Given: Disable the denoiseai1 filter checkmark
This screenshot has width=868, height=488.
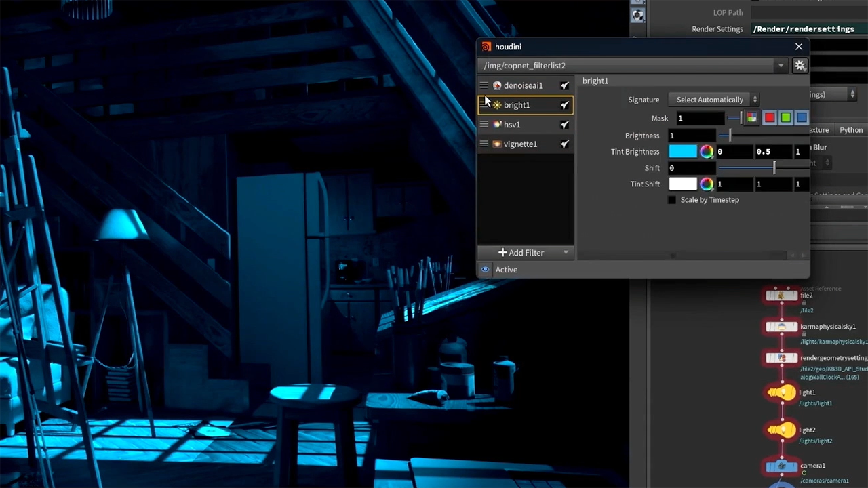Looking at the screenshot, I should (564, 86).
